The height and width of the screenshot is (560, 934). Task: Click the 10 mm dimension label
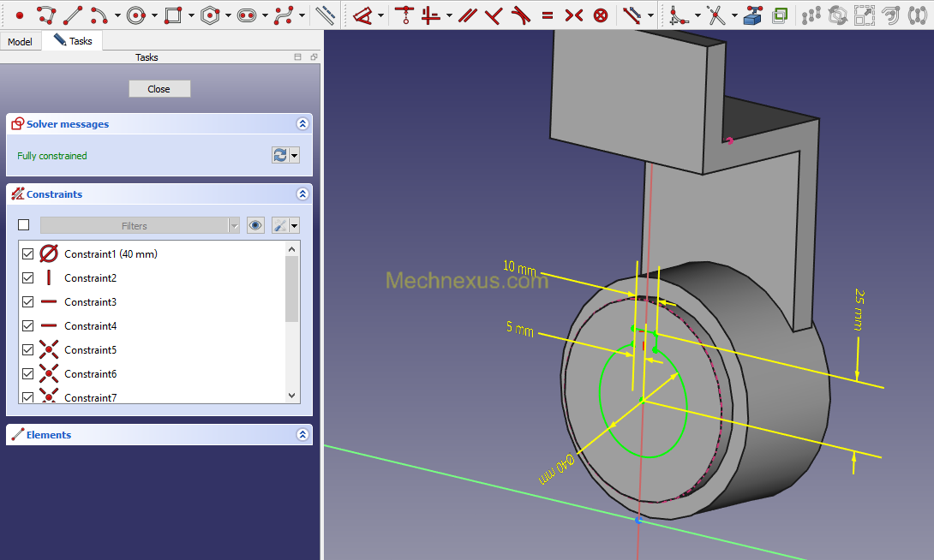519,267
